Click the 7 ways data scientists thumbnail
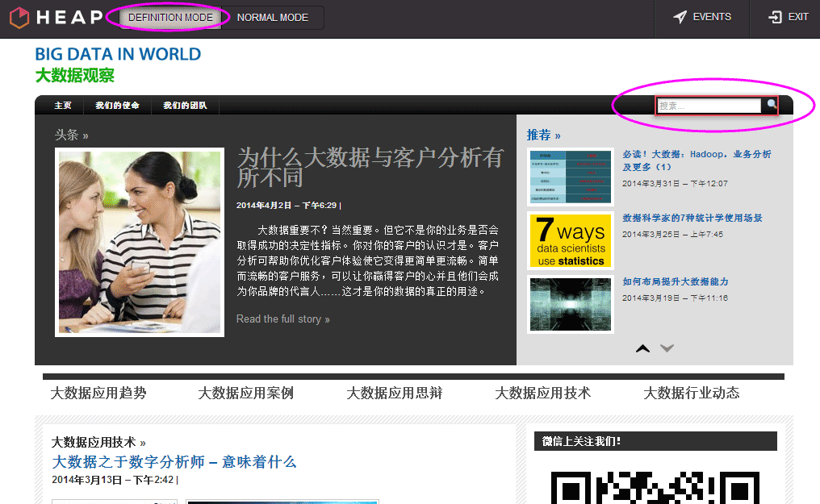Image resolution: width=820 pixels, height=504 pixels. tap(570, 241)
